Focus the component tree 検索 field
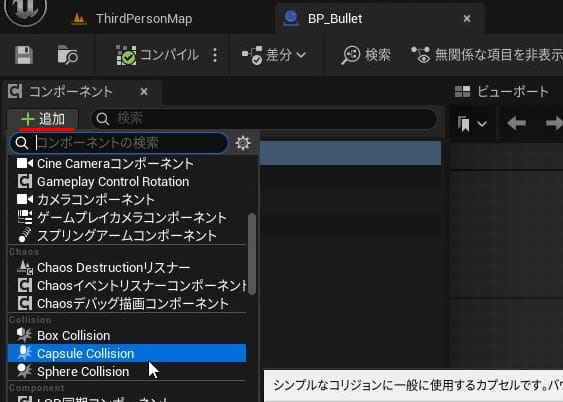The width and height of the screenshot is (563, 402). (x=264, y=118)
